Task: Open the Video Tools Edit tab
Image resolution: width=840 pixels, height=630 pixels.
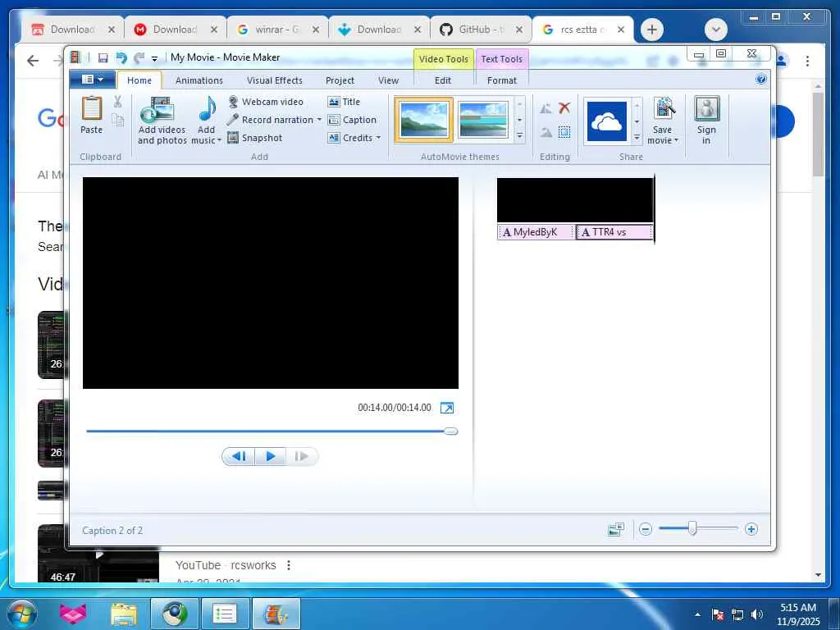Action: [442, 80]
